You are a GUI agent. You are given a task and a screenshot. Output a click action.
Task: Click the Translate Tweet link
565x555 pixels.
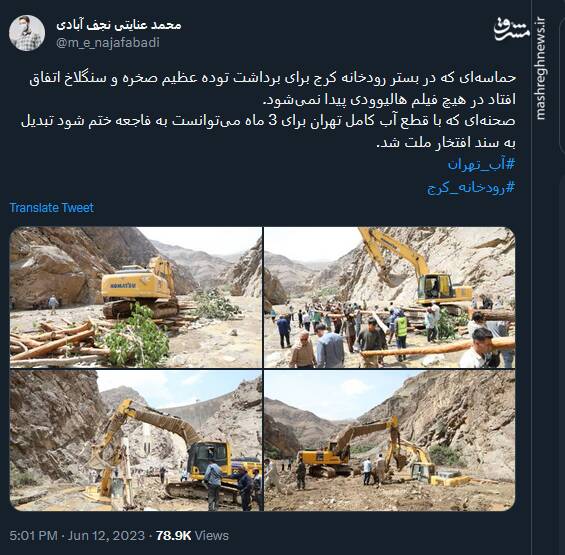pos(52,208)
